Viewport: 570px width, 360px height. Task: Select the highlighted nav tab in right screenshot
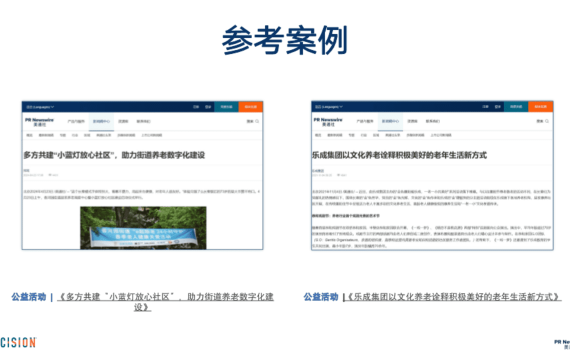(390, 122)
